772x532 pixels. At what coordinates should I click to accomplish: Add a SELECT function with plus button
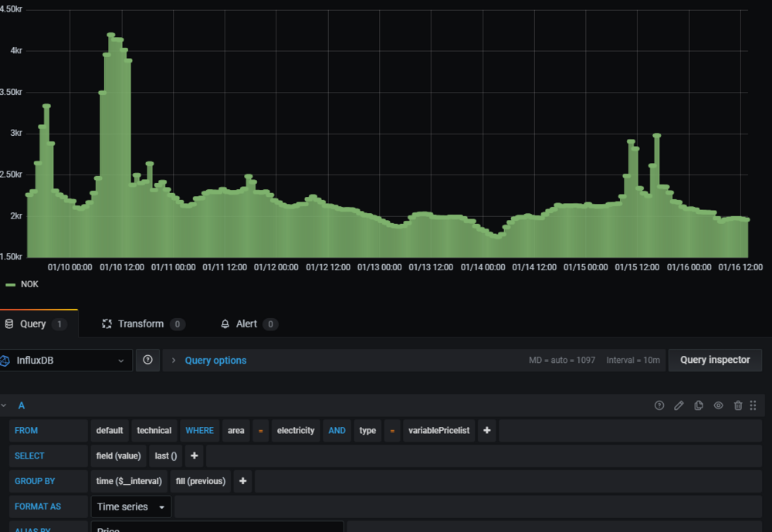point(194,456)
